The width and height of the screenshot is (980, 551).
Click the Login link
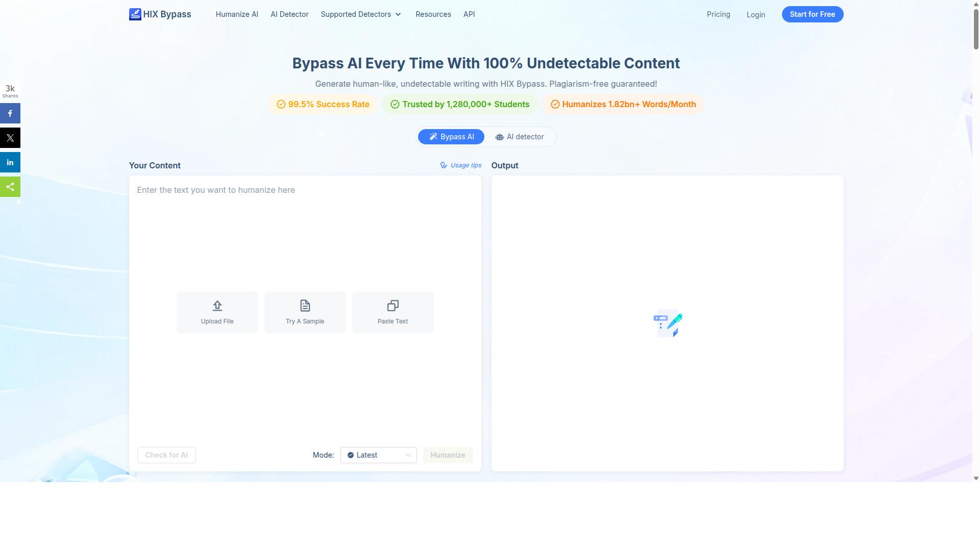click(x=755, y=15)
